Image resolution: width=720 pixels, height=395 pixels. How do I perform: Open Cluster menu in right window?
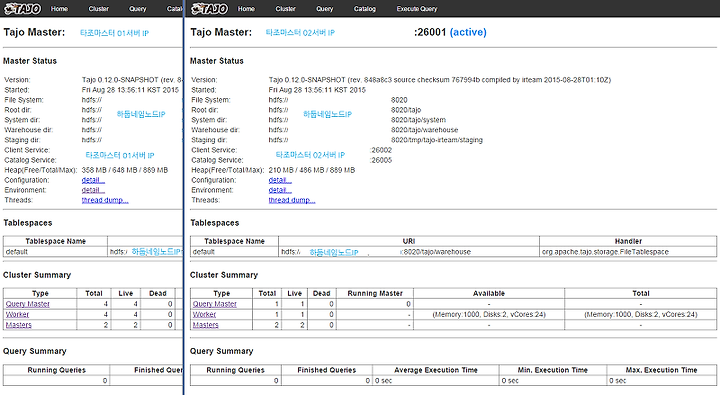[x=286, y=9]
